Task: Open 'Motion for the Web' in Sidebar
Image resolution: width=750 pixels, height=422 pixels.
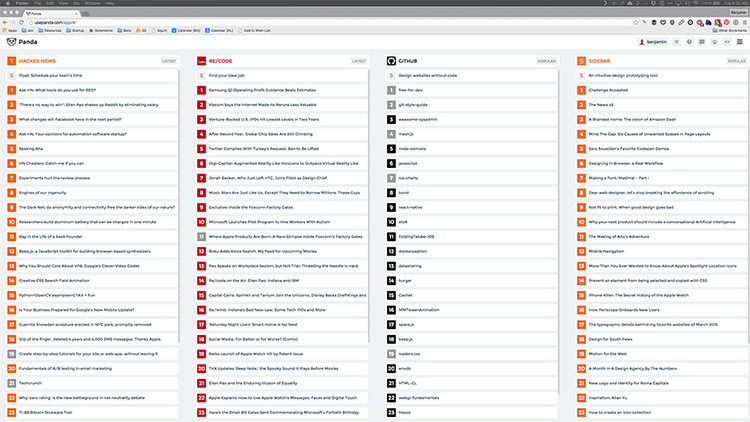Action: tap(607, 354)
